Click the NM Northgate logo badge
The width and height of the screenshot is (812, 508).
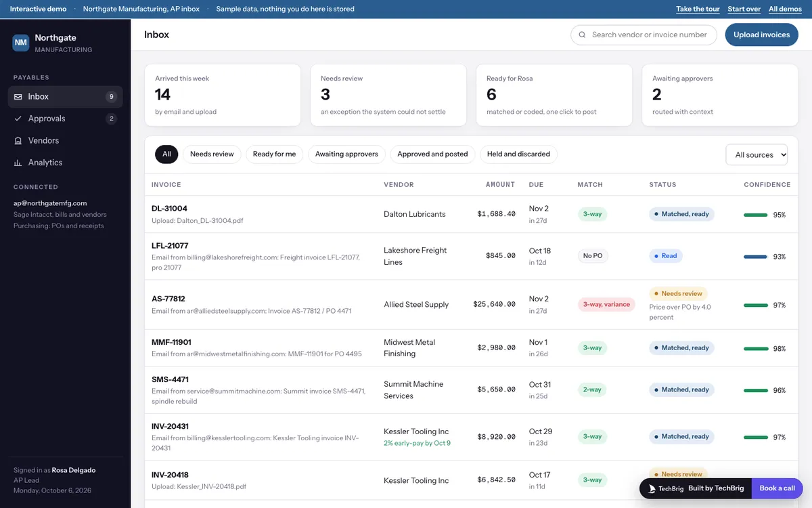21,43
